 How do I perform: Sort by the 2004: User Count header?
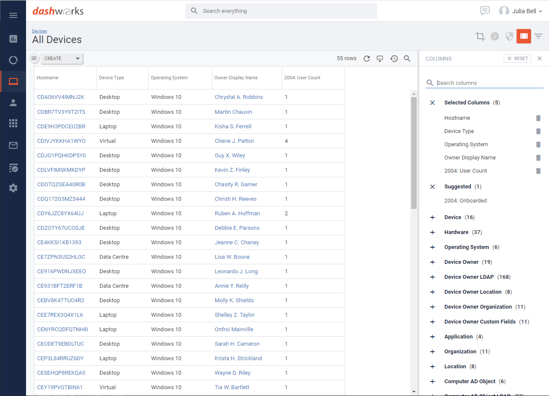click(x=302, y=78)
